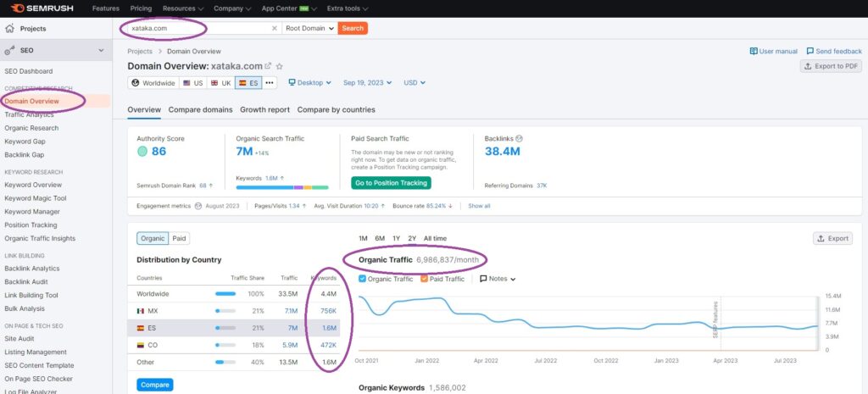Toggle the Paid Traffic checkbox

coord(424,279)
